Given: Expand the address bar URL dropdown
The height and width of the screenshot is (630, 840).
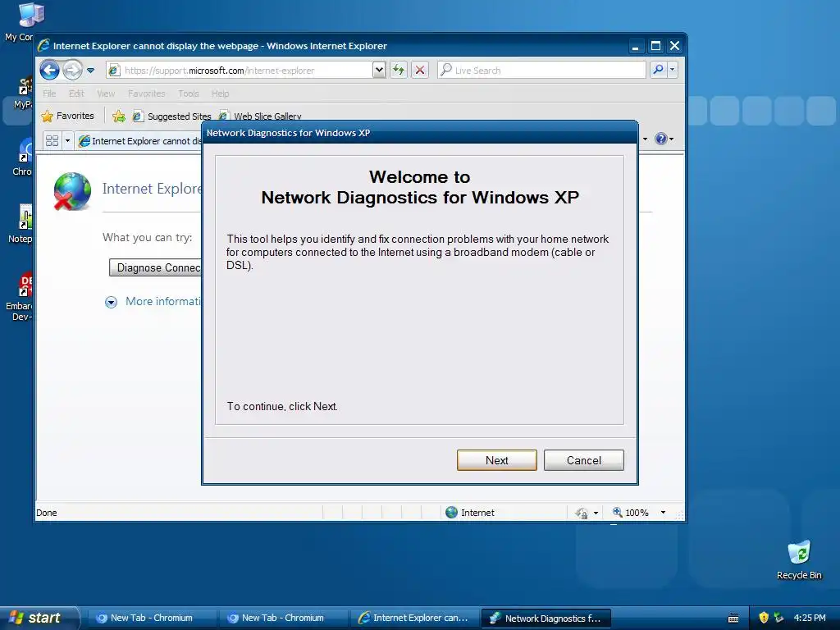Looking at the screenshot, I should point(379,71).
